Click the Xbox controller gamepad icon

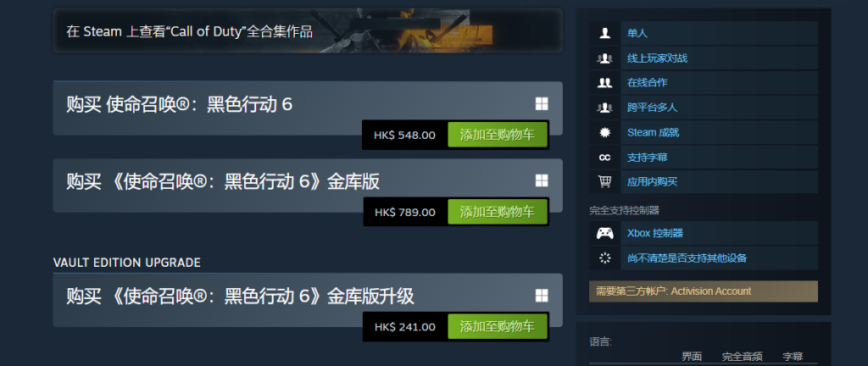tap(604, 233)
